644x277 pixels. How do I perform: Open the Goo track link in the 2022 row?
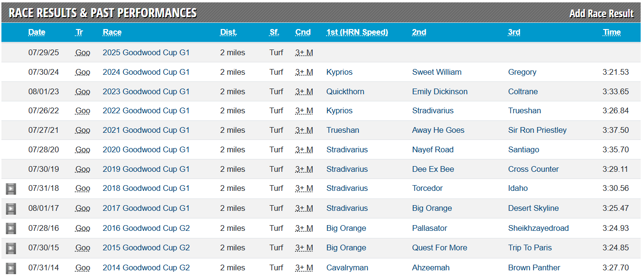click(82, 111)
